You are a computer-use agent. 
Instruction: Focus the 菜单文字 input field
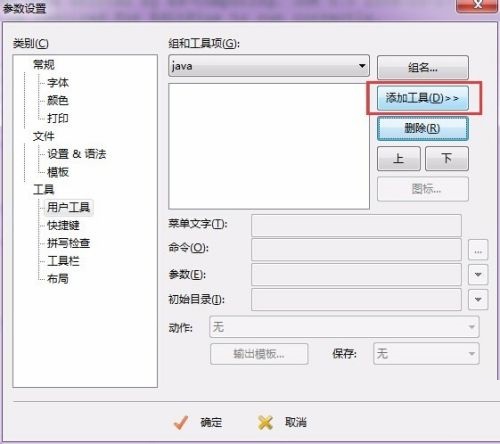(x=356, y=226)
